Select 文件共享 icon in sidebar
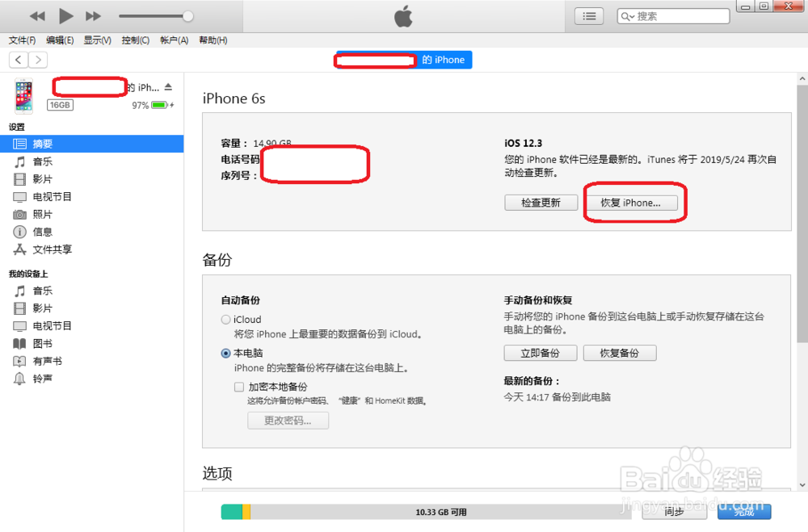Image resolution: width=808 pixels, height=532 pixels. (19, 249)
